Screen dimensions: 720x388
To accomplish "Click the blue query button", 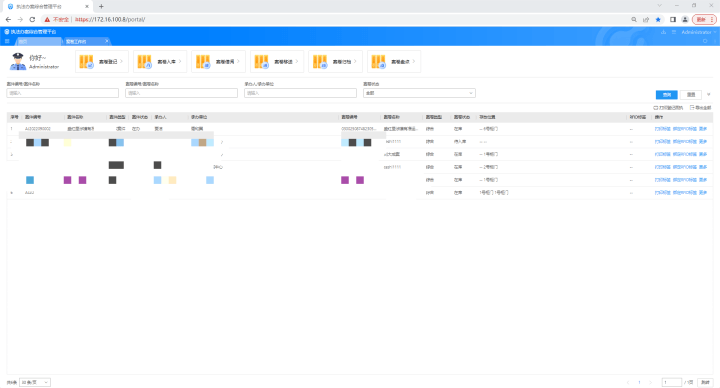I will 666,95.
